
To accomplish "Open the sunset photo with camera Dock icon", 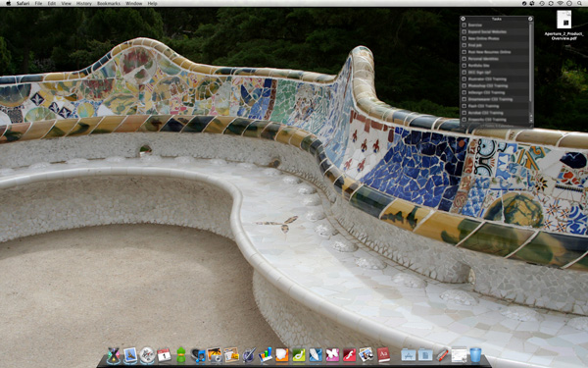I will 215,355.
